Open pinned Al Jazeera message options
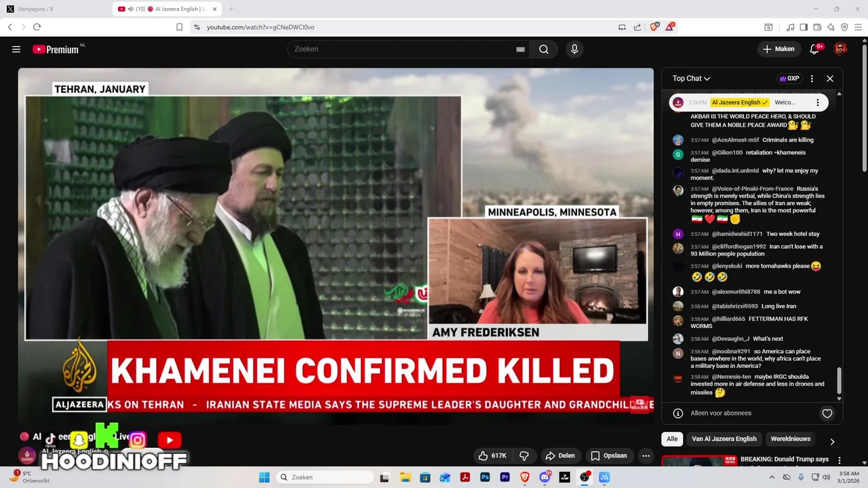Viewport: 868px width, 488px height. pyautogui.click(x=818, y=102)
